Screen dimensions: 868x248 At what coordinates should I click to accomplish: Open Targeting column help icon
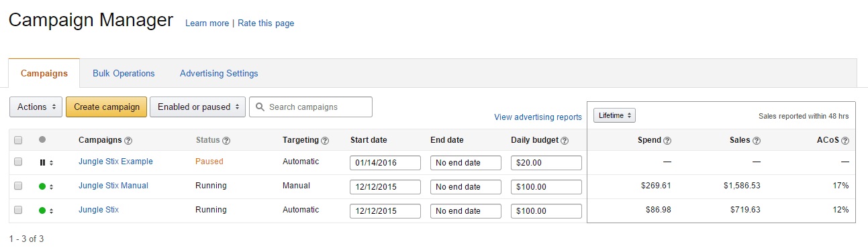pyautogui.click(x=325, y=141)
